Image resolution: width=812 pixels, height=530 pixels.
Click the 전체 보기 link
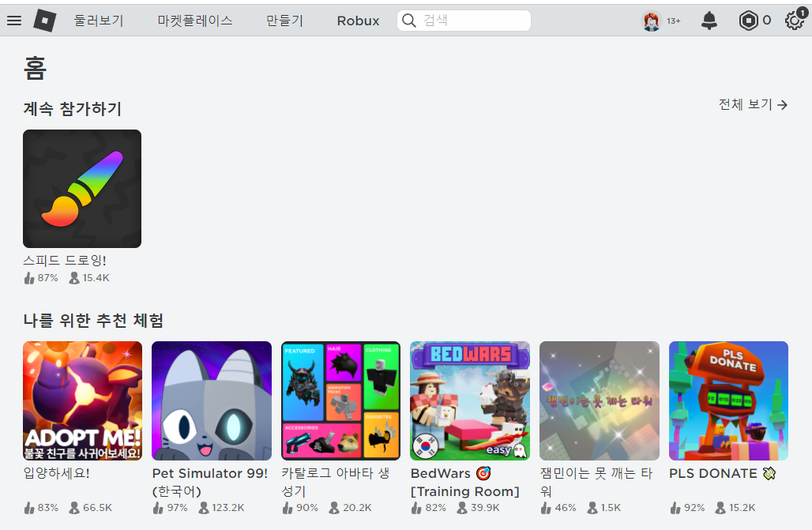click(x=753, y=104)
